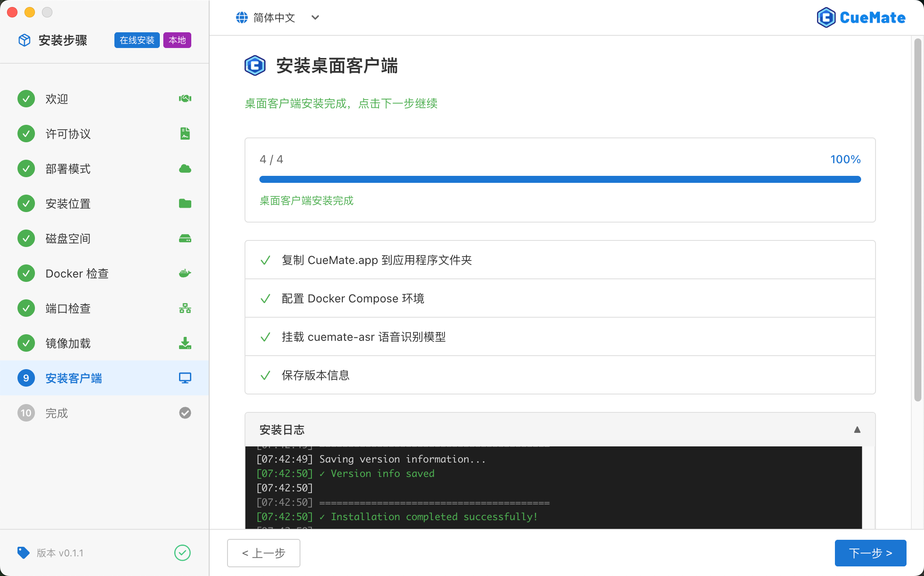Click the handshake icon beside 欢迎 step
Viewport: 924px width, 576px height.
coord(185,99)
